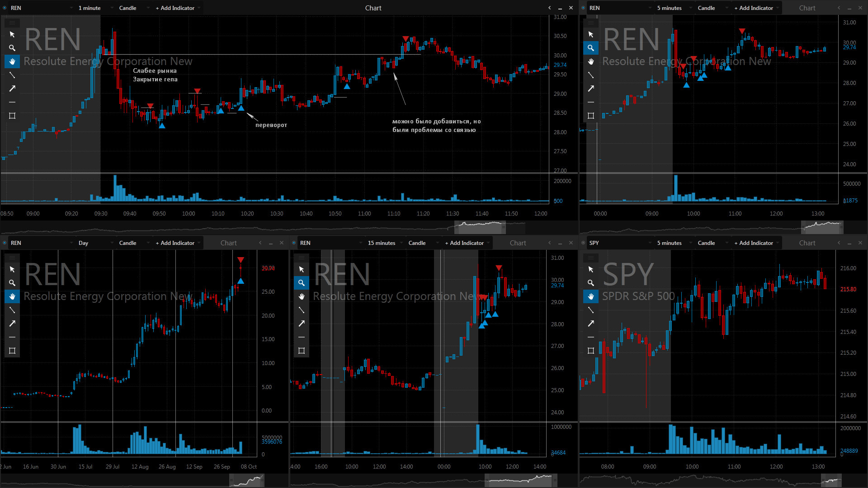Select rectangle tool in REN 5 minutes chart
Screen dimensions: 868x488
pyautogui.click(x=591, y=116)
